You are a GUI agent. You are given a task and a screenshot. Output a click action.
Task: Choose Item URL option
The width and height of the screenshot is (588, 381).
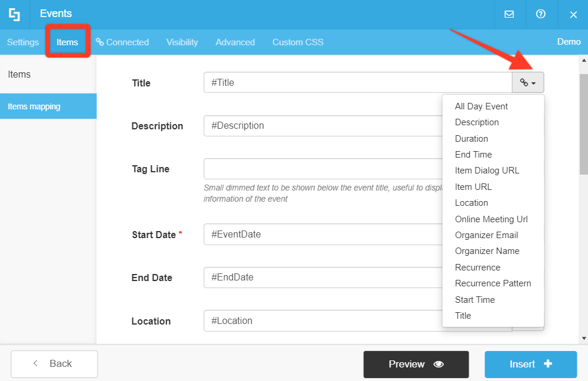click(473, 187)
